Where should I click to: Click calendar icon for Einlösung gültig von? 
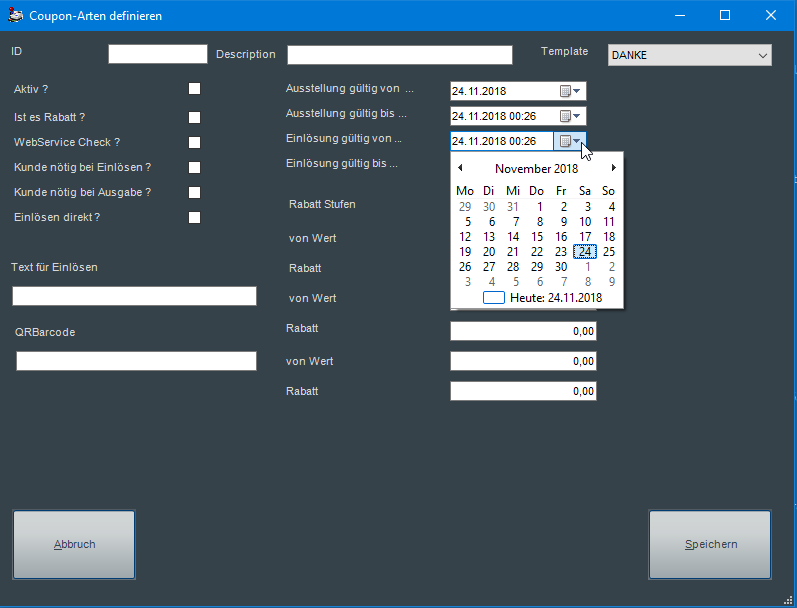coord(569,141)
